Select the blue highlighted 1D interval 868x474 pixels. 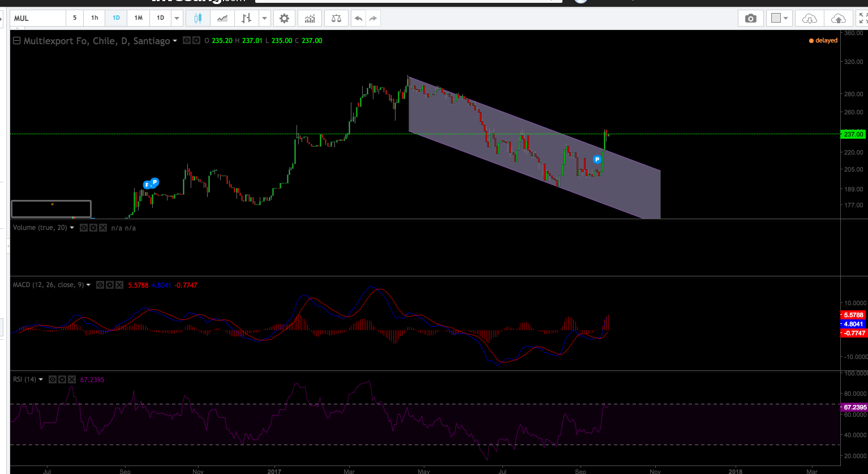pos(116,18)
